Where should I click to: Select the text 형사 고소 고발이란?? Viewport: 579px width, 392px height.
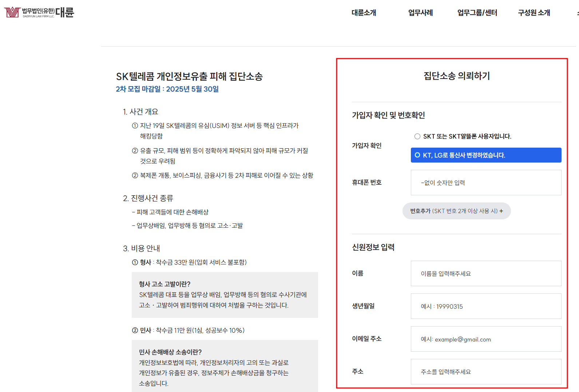point(164,284)
